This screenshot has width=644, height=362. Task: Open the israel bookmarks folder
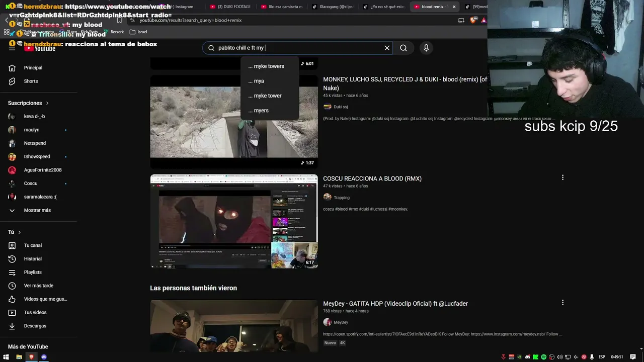[x=138, y=32]
